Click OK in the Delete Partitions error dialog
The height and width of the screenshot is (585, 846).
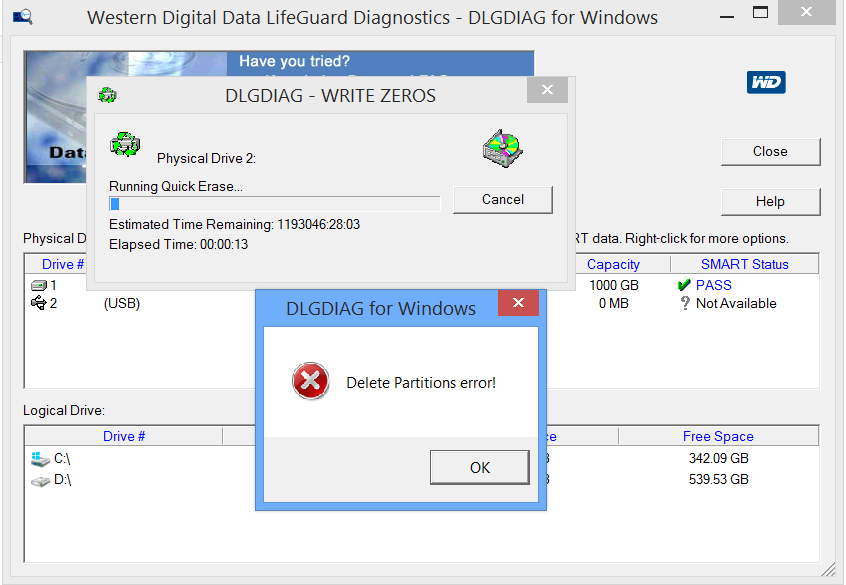pyautogui.click(x=479, y=467)
